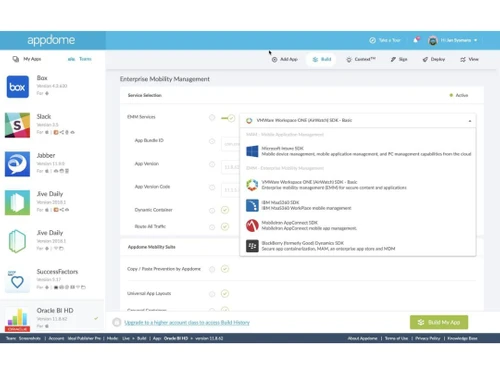Image resolution: width=500 pixels, height=375 pixels.
Task: Choose BlackBerry Dynamics SDK option
Action: coord(358,246)
